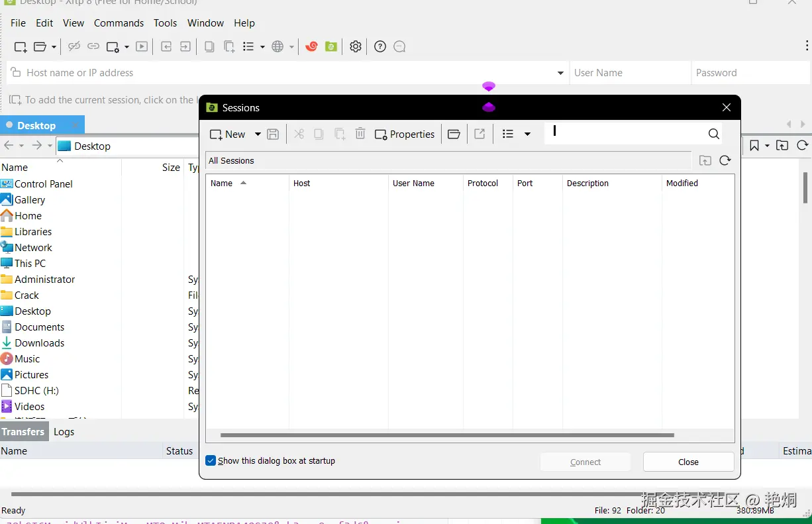Open the host address history dropdown
812x524 pixels.
(560, 73)
